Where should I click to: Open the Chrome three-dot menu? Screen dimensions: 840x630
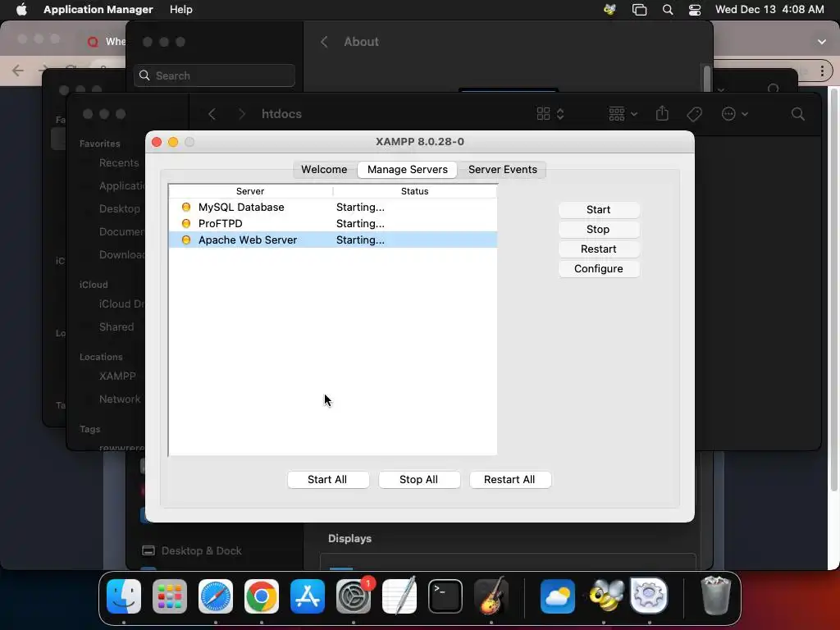coord(822,71)
